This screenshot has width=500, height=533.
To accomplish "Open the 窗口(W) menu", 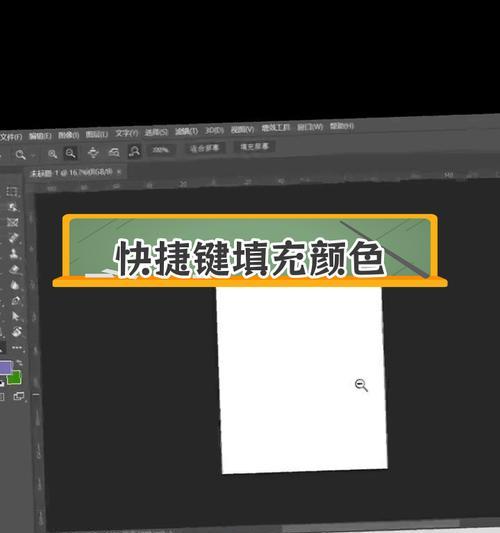I will coord(310,127).
